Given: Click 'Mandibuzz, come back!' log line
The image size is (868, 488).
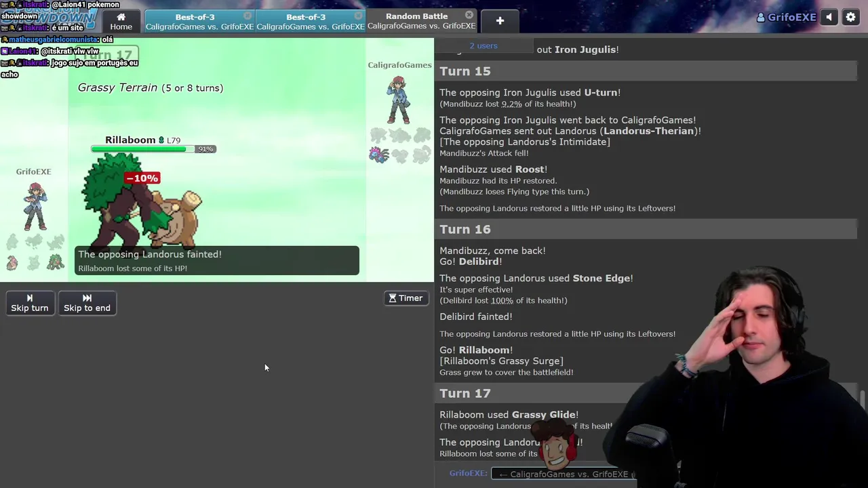Looking at the screenshot, I should tap(492, 251).
